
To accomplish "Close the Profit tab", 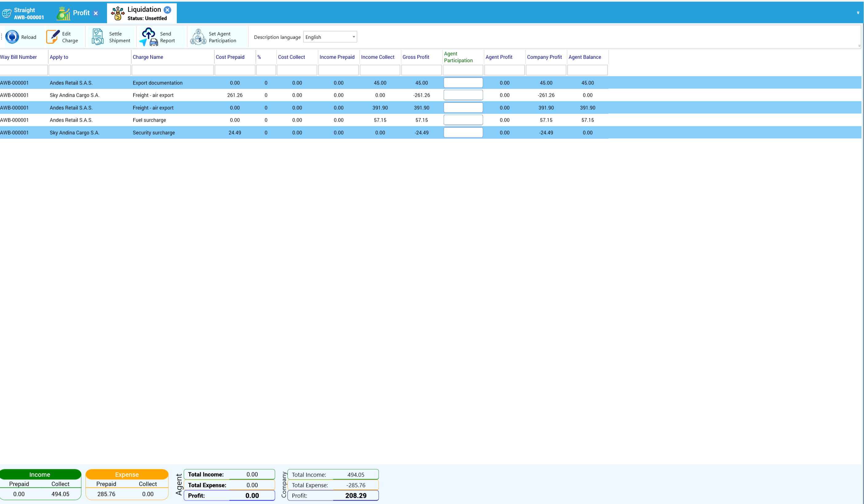I will 96,13.
